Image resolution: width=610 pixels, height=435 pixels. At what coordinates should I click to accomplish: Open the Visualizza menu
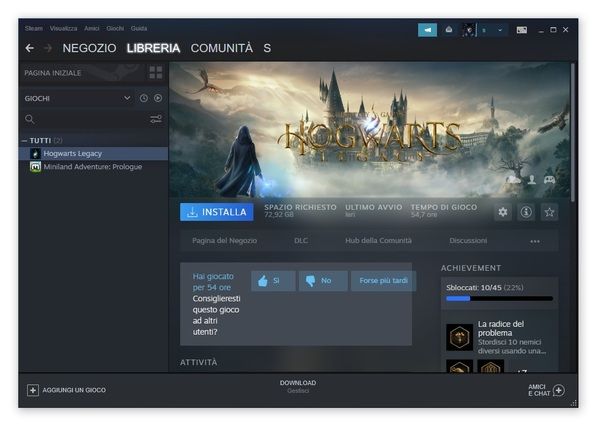pos(63,28)
